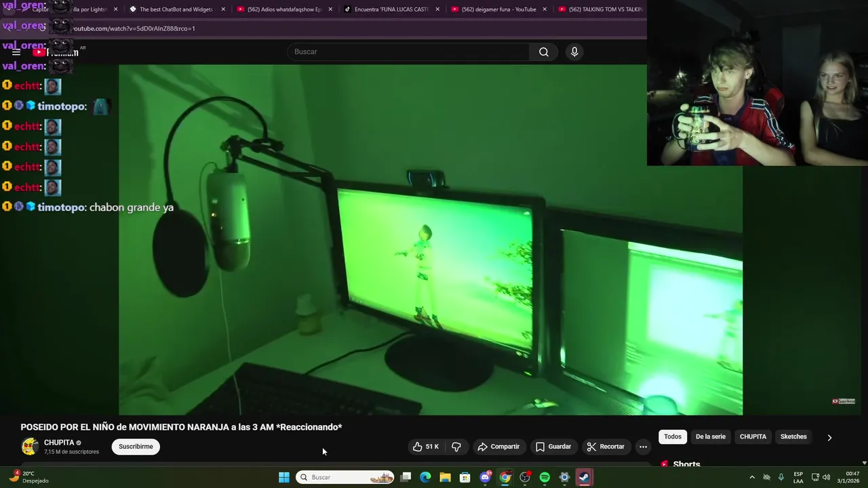Image resolution: width=868 pixels, height=488 pixels.
Task: Open Settings gear app on taskbar
Action: click(x=564, y=477)
